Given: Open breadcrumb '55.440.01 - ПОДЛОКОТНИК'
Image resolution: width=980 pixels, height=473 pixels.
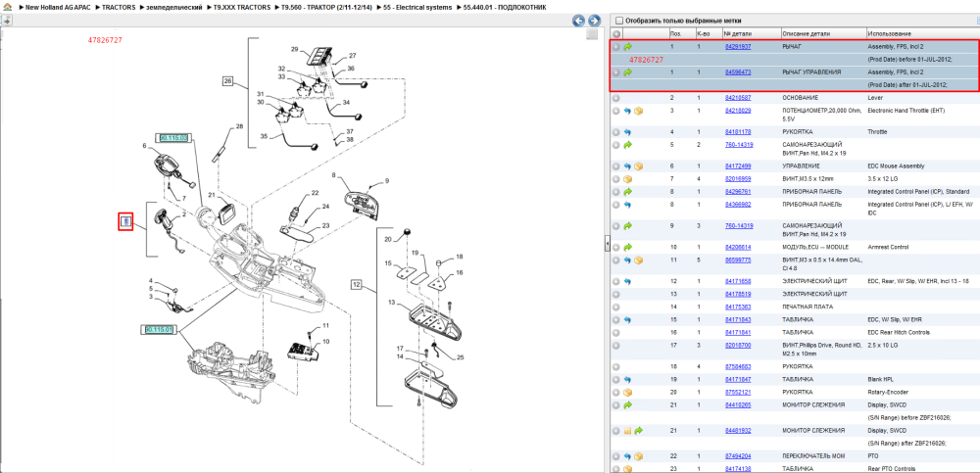Looking at the screenshot, I should [505, 7].
